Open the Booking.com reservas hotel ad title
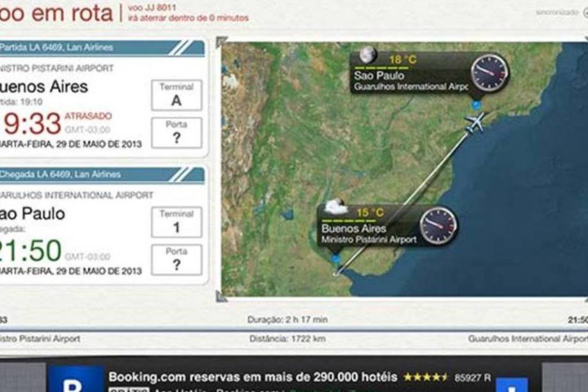 [252, 377]
